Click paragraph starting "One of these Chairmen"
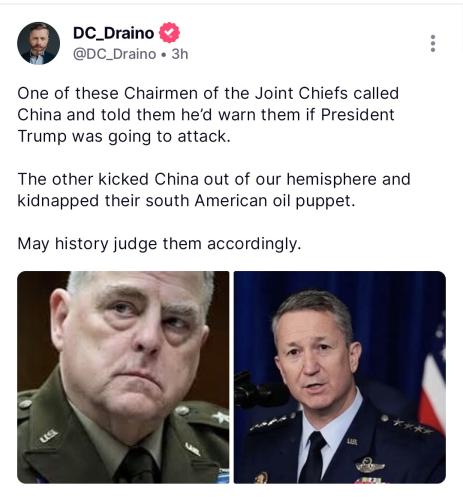This screenshot has width=463, height=500. click(208, 115)
